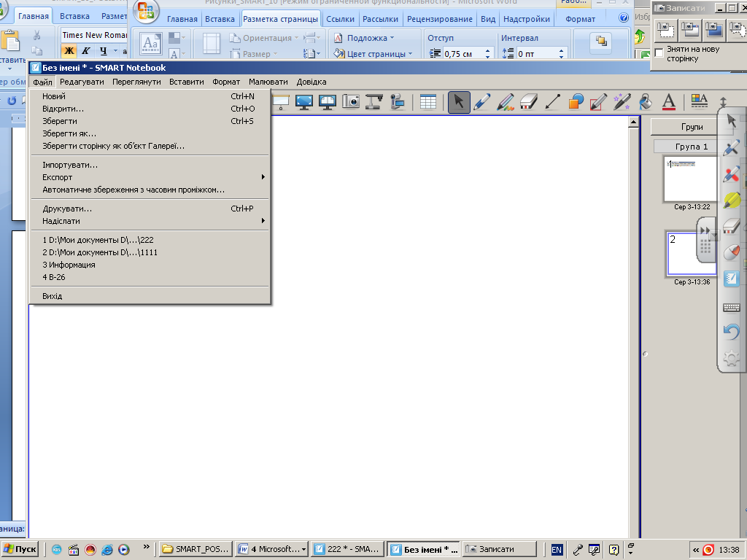
Task: Select the Shapes tool in Notebook toolbar
Action: [576, 102]
